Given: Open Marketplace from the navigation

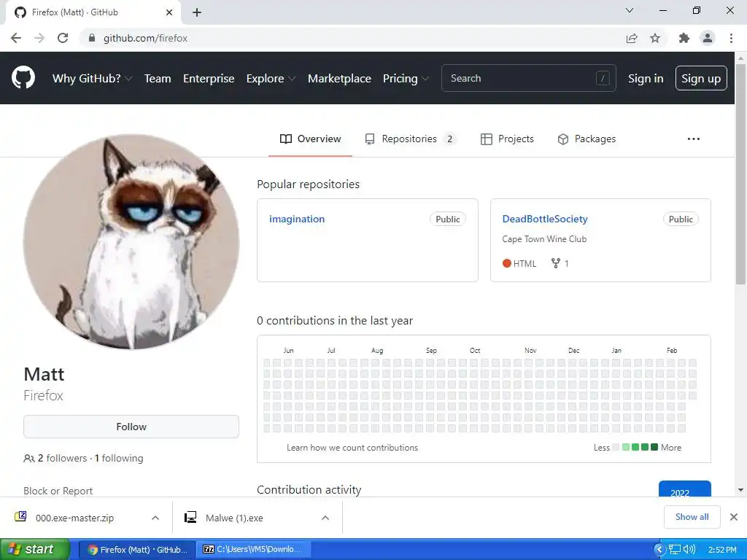Looking at the screenshot, I should pos(339,79).
